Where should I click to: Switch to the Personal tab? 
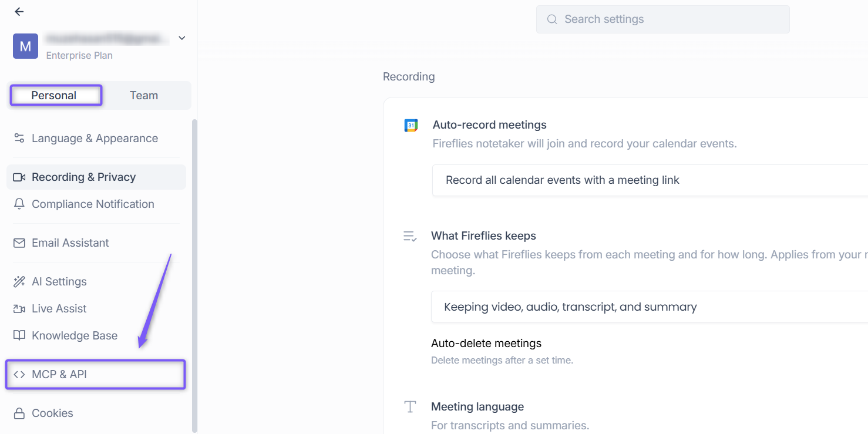pos(54,96)
